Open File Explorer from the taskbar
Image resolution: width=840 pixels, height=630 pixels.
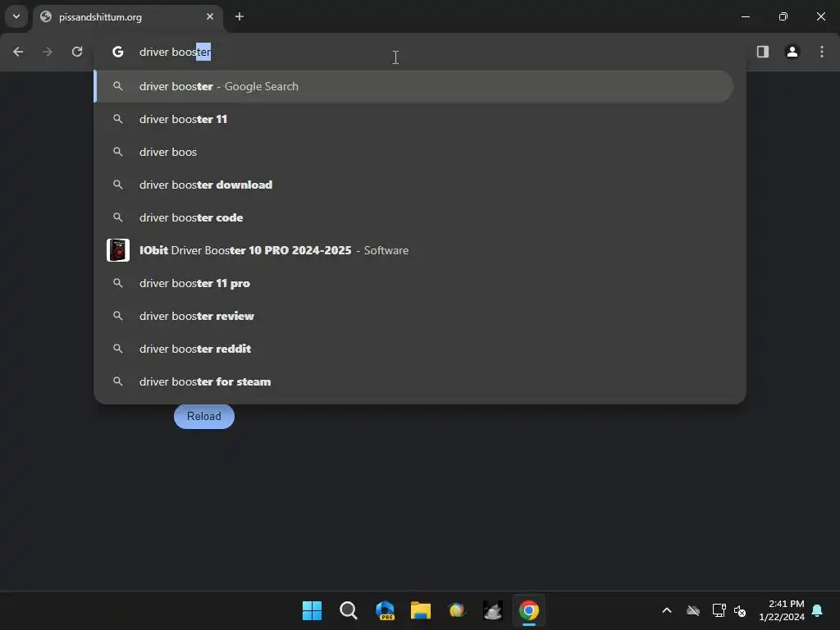pyautogui.click(x=421, y=610)
